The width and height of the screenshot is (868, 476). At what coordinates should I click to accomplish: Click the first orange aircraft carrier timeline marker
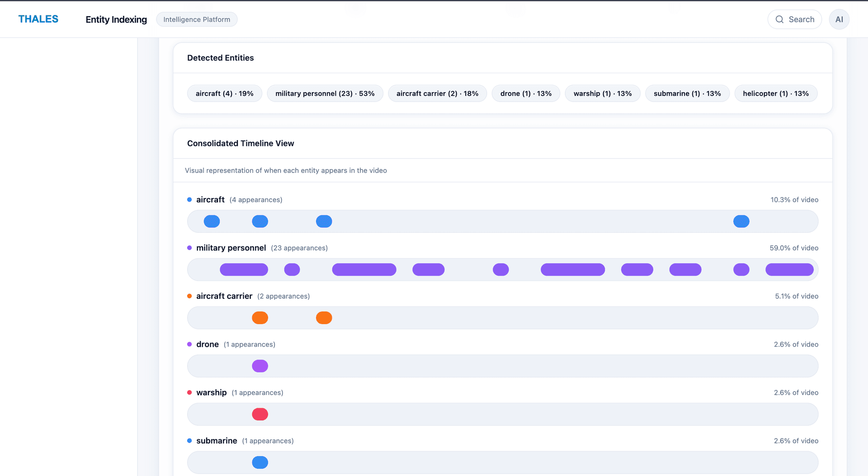coord(260,318)
